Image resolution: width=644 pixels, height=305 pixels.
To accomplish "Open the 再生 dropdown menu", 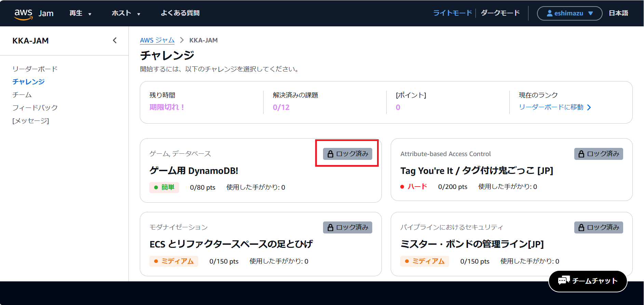I will click(80, 13).
